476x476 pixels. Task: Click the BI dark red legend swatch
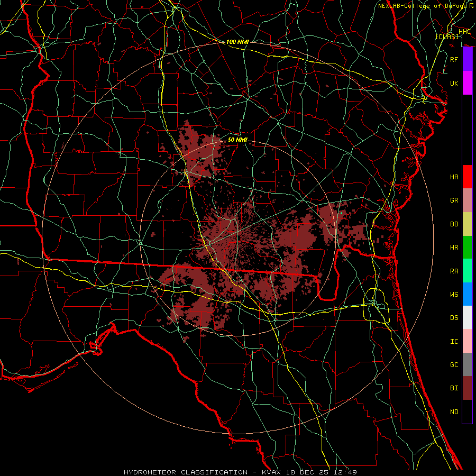[x=467, y=388]
